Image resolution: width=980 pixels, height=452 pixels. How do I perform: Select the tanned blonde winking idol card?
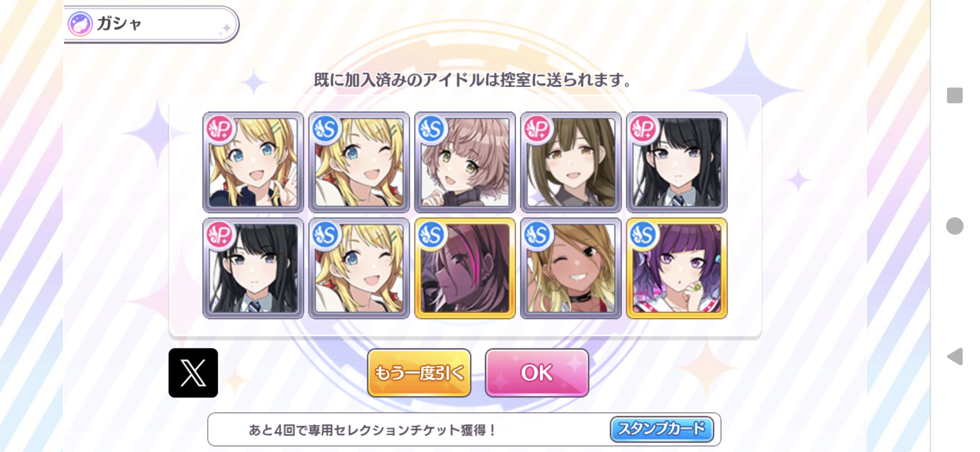[x=571, y=268]
